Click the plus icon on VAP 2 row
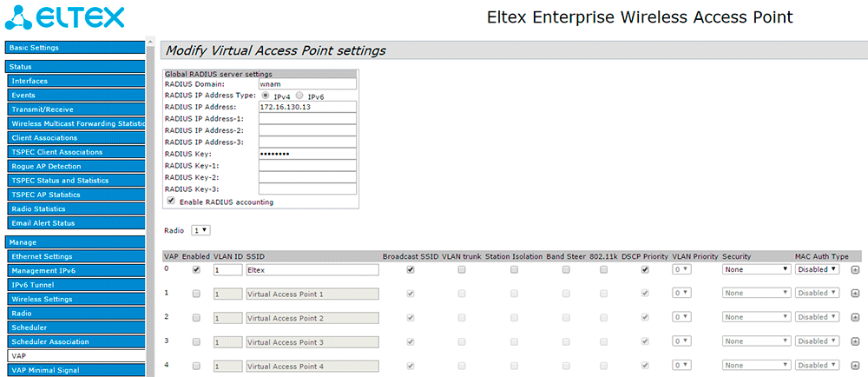This screenshot has width=868, height=377. (855, 318)
